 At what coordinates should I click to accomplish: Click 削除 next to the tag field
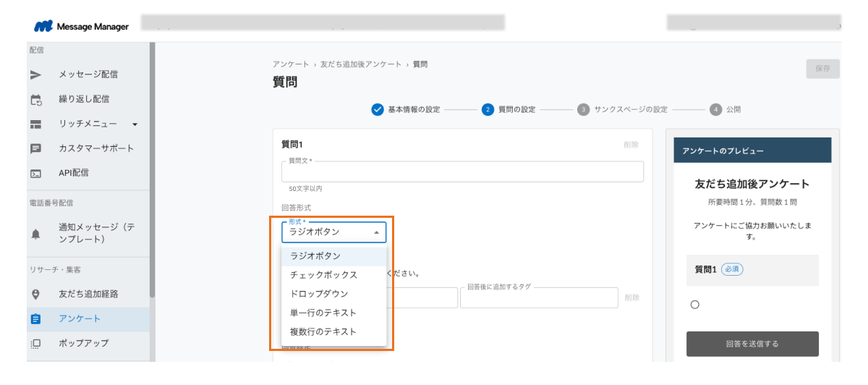tap(631, 297)
